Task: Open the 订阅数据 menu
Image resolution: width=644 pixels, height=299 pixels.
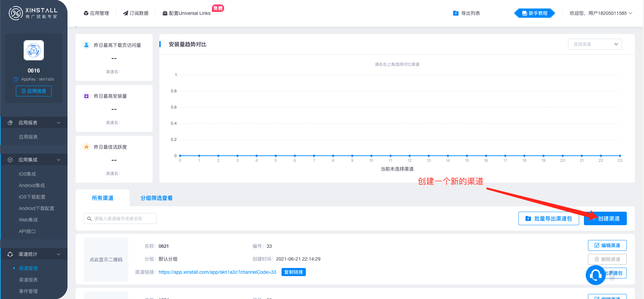Action: pyautogui.click(x=136, y=13)
